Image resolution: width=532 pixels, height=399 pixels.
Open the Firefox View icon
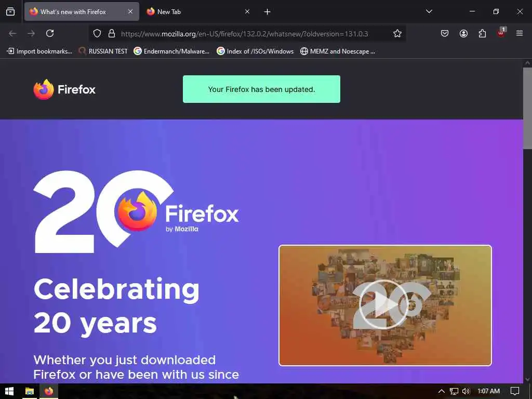(x=10, y=11)
